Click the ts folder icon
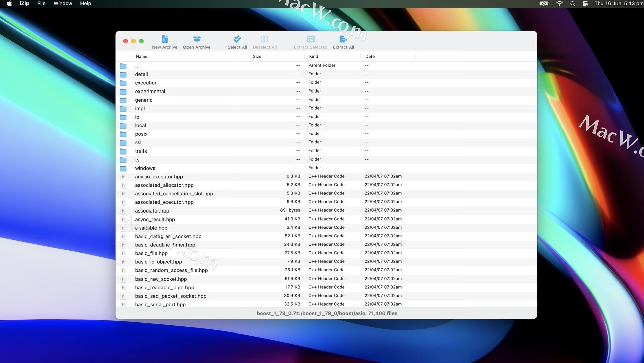 coord(123,160)
